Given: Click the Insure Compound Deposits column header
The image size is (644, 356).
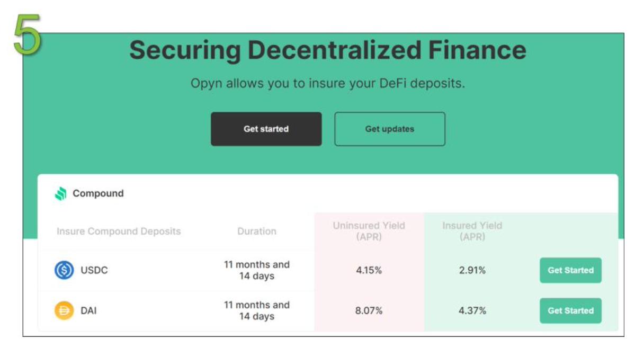Looking at the screenshot, I should 119,232.
